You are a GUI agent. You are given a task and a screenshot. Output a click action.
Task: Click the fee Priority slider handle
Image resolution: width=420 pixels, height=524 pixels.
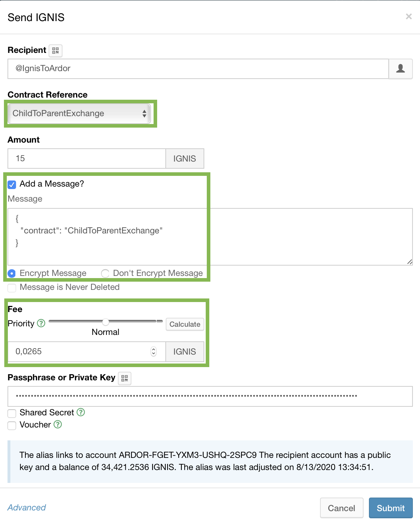point(106,322)
